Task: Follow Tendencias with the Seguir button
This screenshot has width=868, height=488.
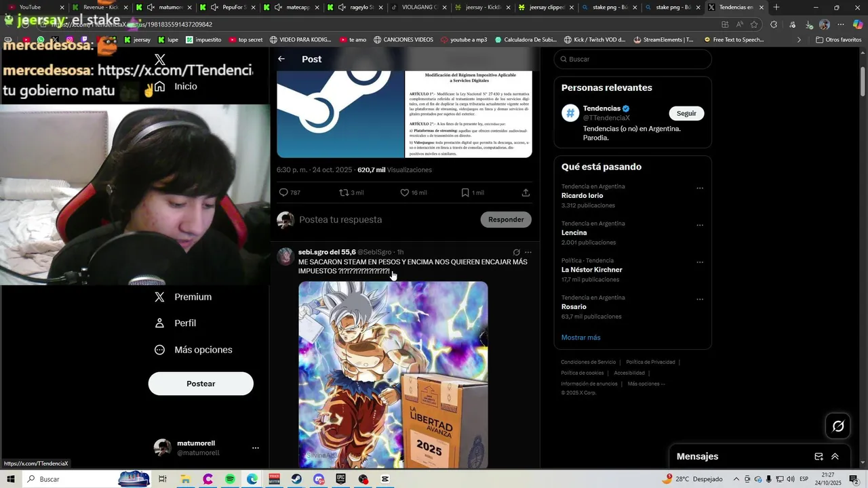Action: point(686,113)
